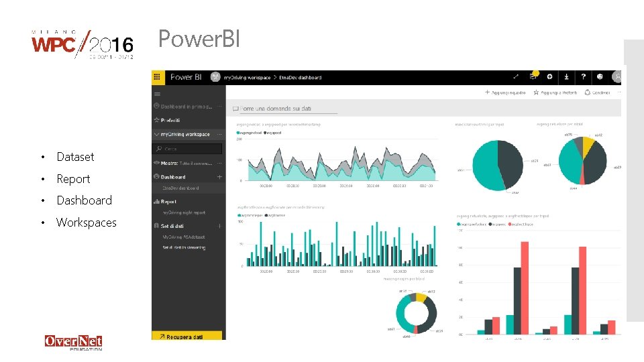Image resolution: width=644 pixels, height=362 pixels.
Task: Click the 'Workspaces' bullet text on the slide
Action: click(87, 223)
